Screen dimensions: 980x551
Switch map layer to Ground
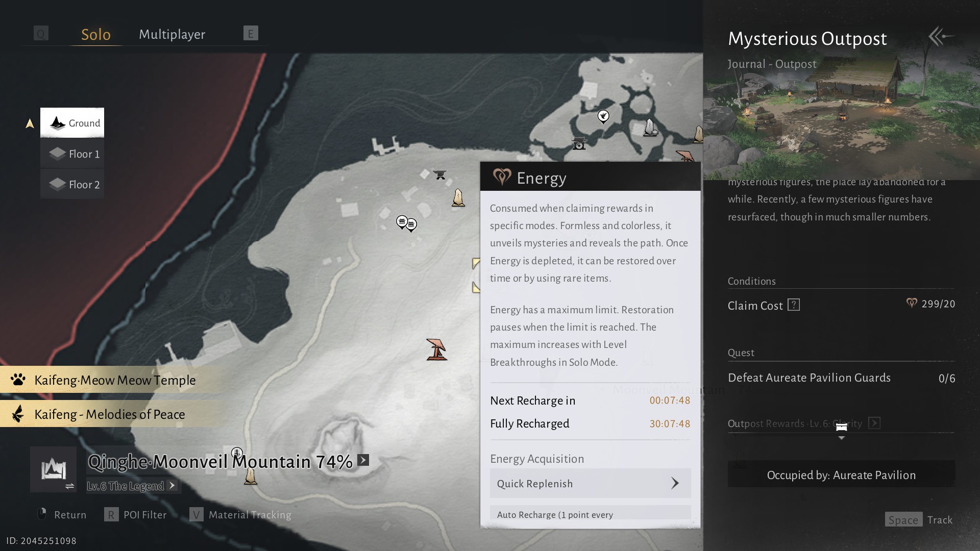72,123
